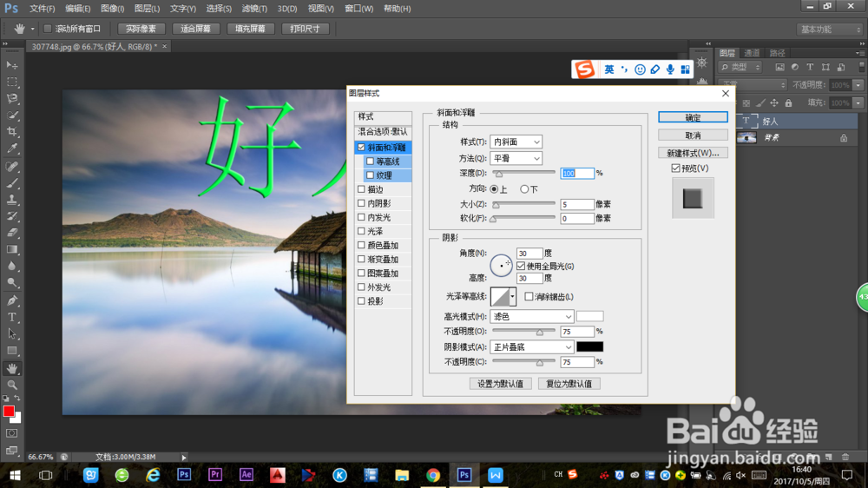
Task: Select the Rectangular Marquee tool
Action: [x=11, y=82]
